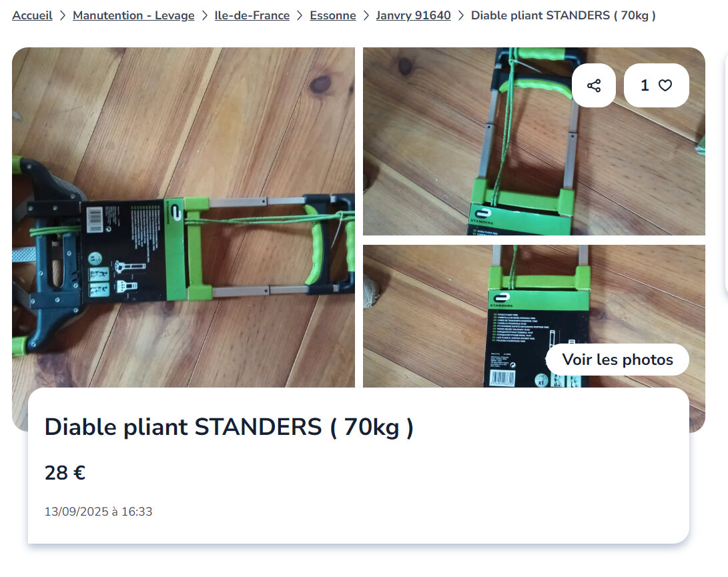Click the favorites count number 1

[645, 85]
